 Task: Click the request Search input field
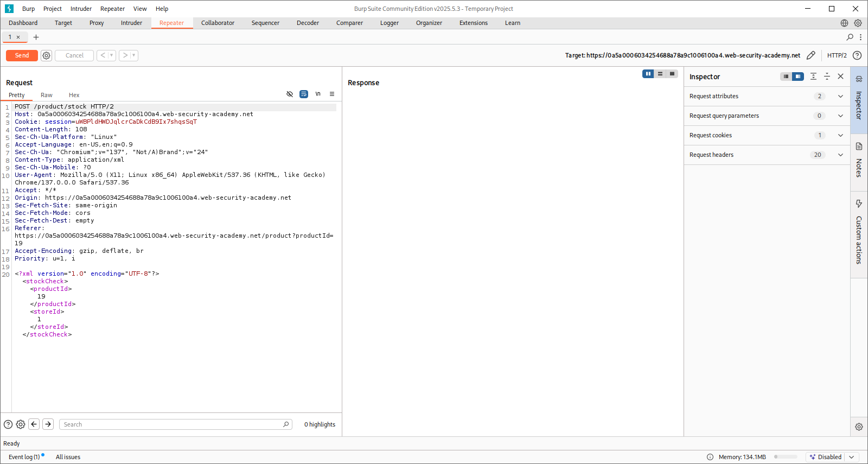tap(176, 424)
